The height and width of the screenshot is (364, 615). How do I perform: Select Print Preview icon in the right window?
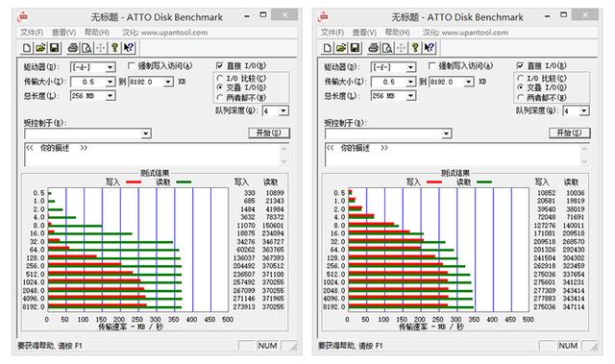click(x=387, y=48)
